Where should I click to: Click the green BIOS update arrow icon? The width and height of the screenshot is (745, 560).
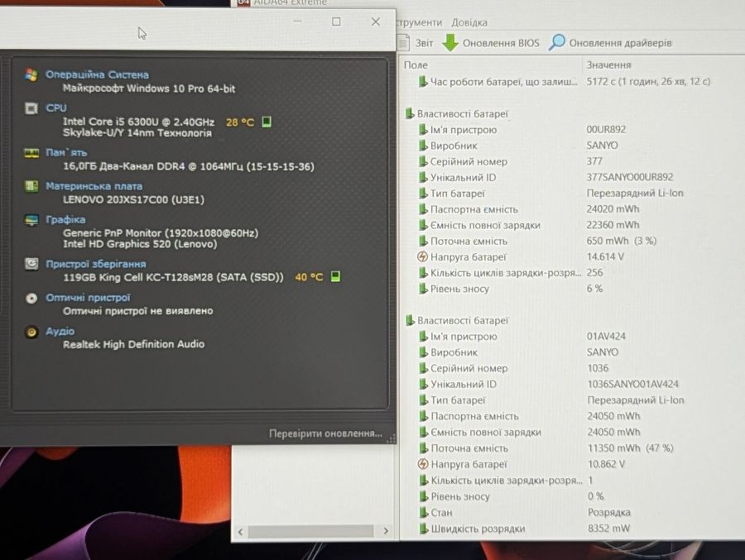tap(450, 43)
